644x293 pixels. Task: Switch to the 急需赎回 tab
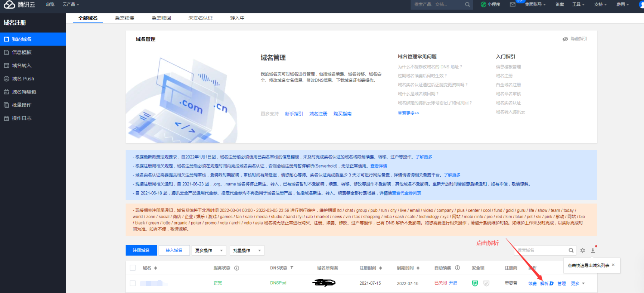click(161, 18)
